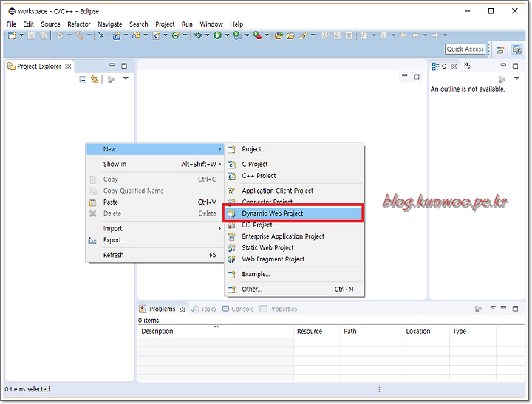Choose C++ Project in New submenu
Viewport: 532px width, 404px height.
(293, 176)
